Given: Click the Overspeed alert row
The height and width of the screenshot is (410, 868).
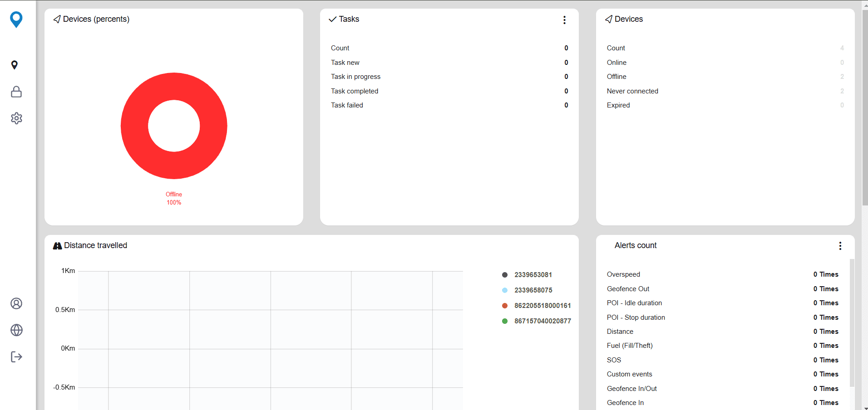Looking at the screenshot, I should [722, 274].
